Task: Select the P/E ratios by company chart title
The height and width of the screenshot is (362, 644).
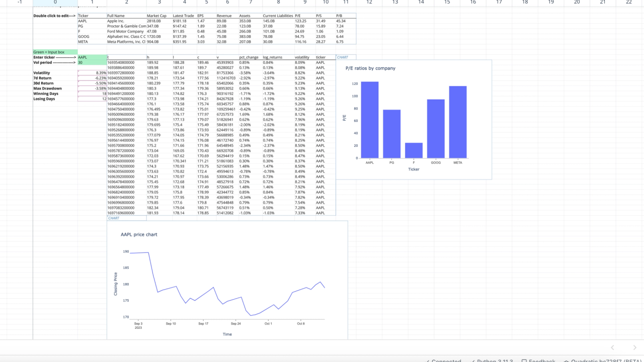Action: [x=370, y=68]
